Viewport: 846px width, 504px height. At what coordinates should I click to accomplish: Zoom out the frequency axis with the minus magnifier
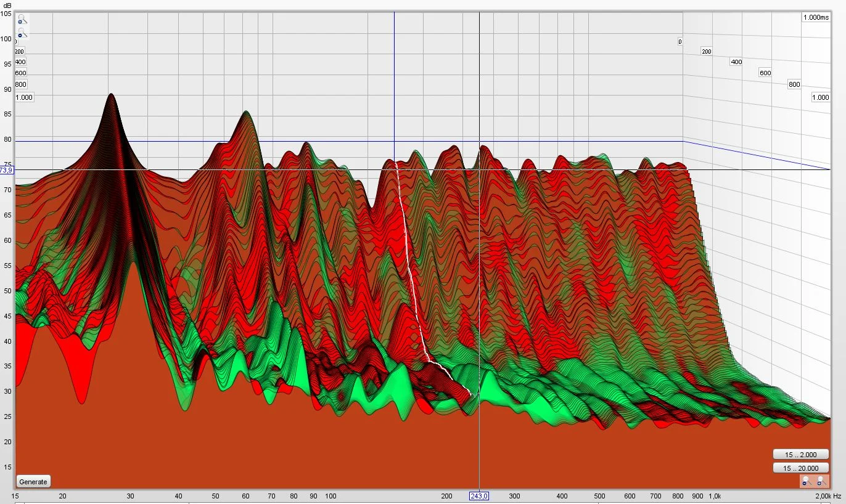pyautogui.click(x=806, y=481)
